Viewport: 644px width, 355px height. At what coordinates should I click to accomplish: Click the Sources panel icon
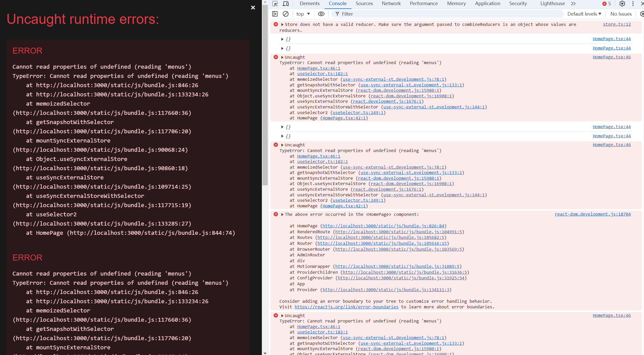pyautogui.click(x=364, y=4)
